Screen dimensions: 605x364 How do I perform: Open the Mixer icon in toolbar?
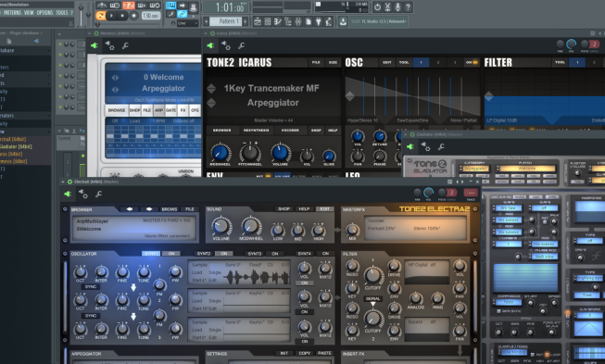coord(298,21)
